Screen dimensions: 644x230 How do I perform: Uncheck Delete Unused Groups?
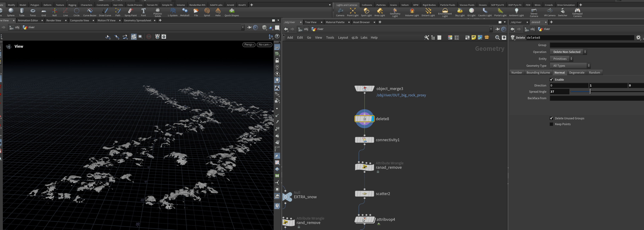(x=551, y=118)
